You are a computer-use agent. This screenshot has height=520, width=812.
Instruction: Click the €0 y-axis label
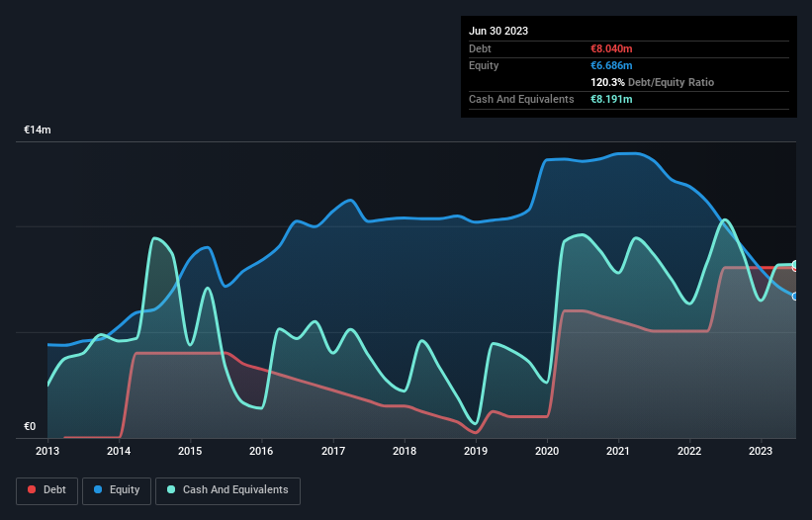(30, 426)
